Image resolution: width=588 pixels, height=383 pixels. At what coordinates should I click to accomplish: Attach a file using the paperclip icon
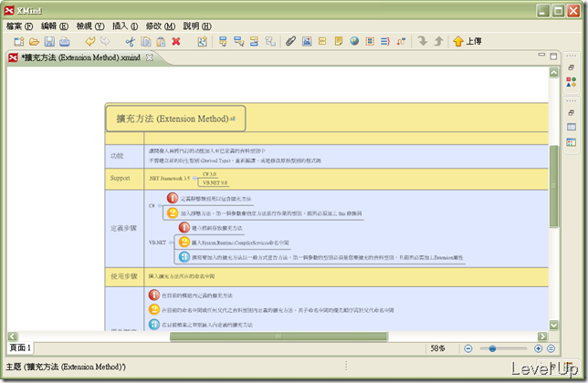[x=290, y=41]
